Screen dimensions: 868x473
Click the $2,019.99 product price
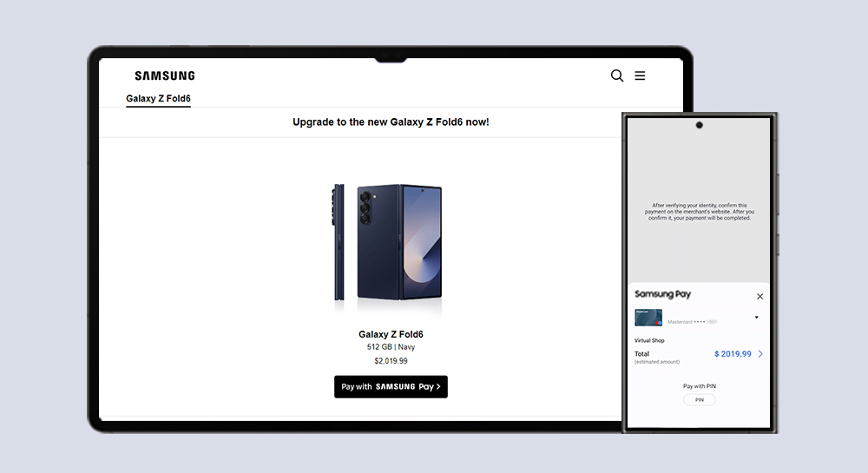coord(391,361)
